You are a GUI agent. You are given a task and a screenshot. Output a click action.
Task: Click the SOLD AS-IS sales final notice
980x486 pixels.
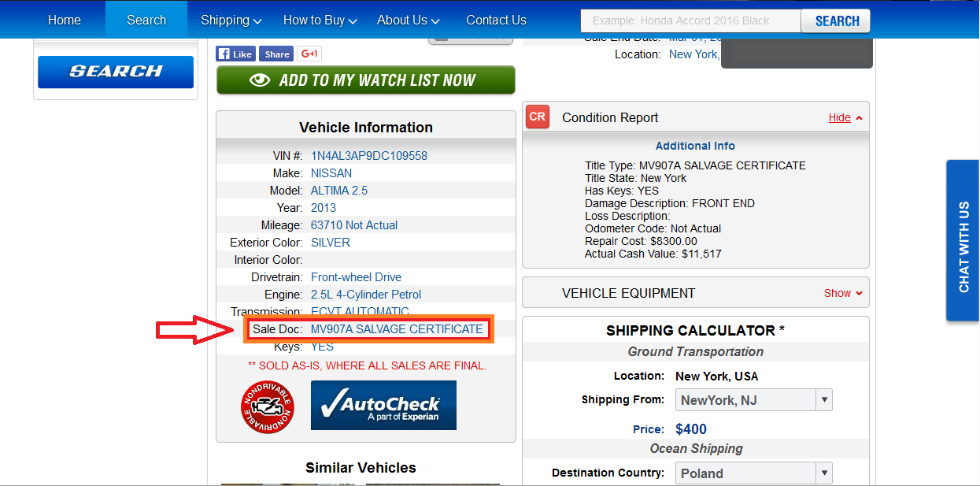367,365
